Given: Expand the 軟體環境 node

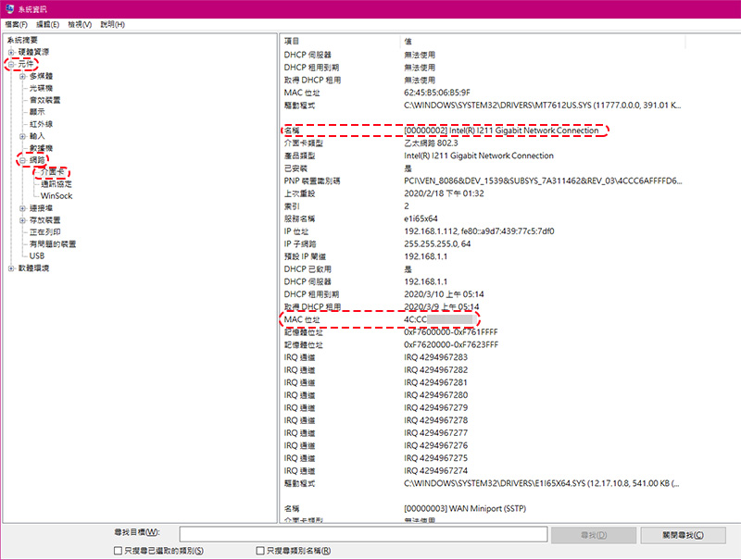Looking at the screenshot, I should (x=11, y=268).
